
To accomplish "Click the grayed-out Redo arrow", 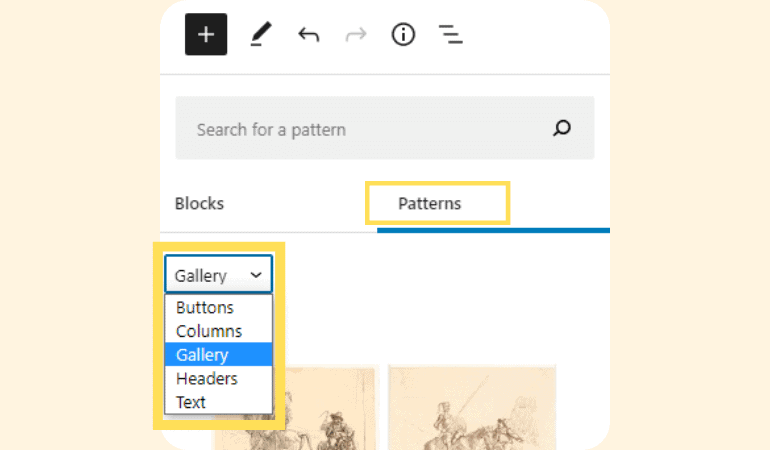I will 356,35.
